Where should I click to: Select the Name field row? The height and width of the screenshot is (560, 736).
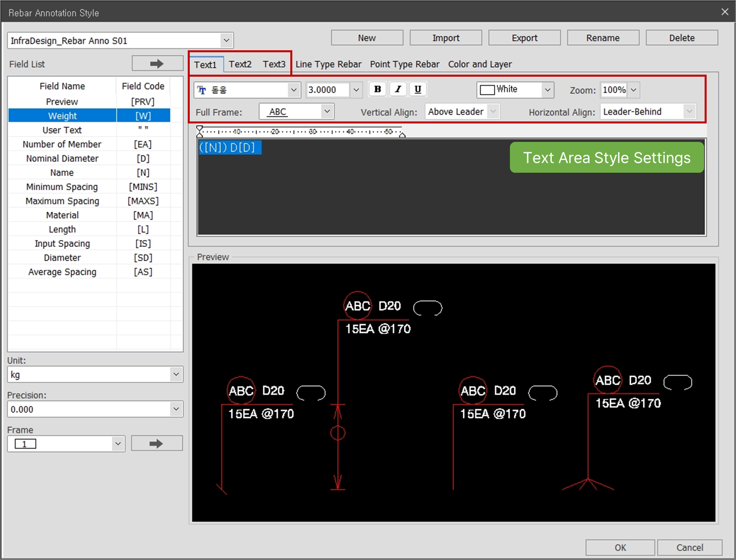[89, 173]
